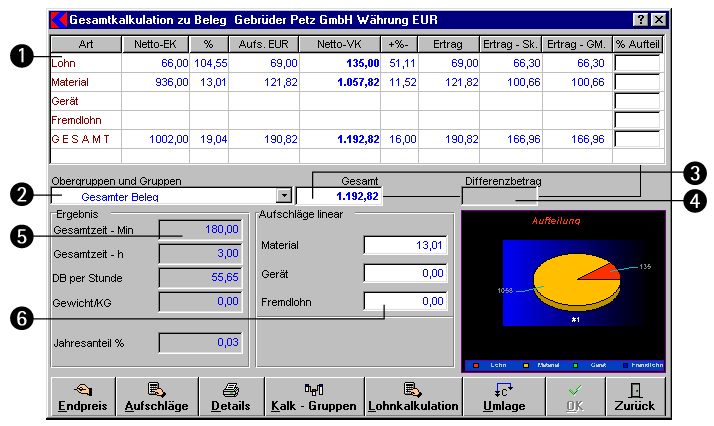Click Gesamt Netto-EK value 1002,00
The height and width of the screenshot is (426, 714).
[168, 139]
